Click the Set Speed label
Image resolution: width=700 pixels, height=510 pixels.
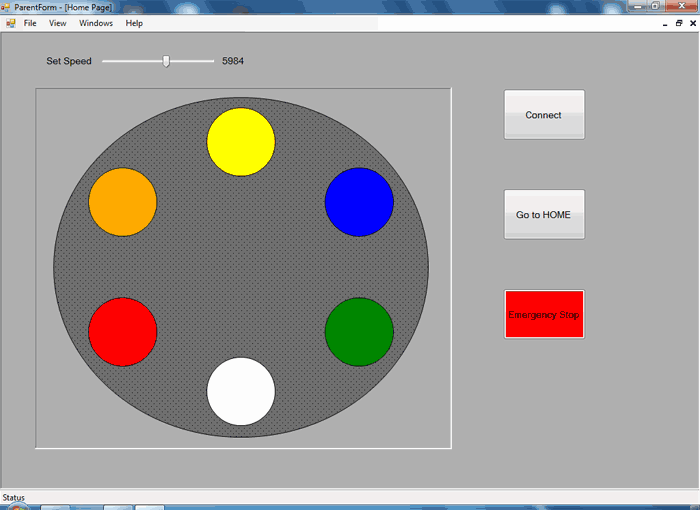pyautogui.click(x=69, y=61)
